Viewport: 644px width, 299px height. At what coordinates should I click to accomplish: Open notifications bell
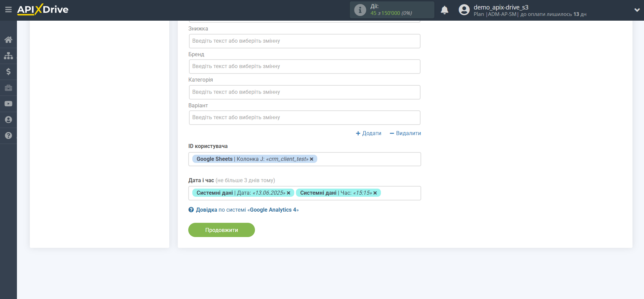[x=445, y=10]
